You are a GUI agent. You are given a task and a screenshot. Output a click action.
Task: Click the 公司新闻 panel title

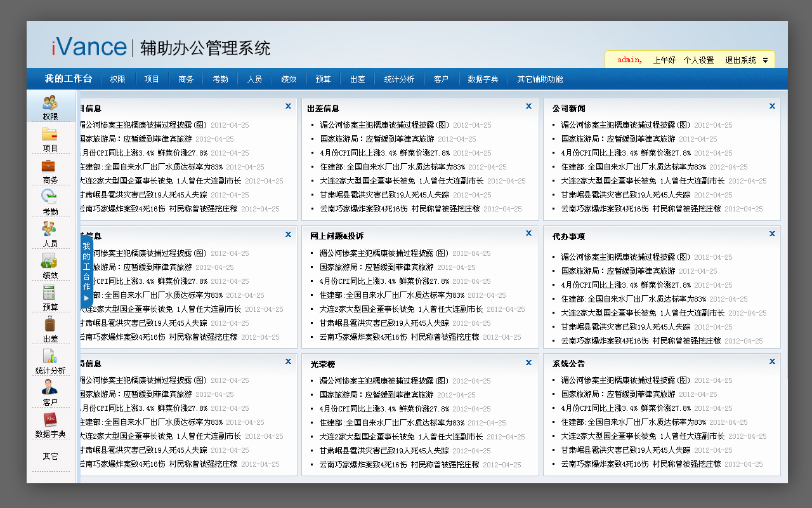pyautogui.click(x=568, y=109)
